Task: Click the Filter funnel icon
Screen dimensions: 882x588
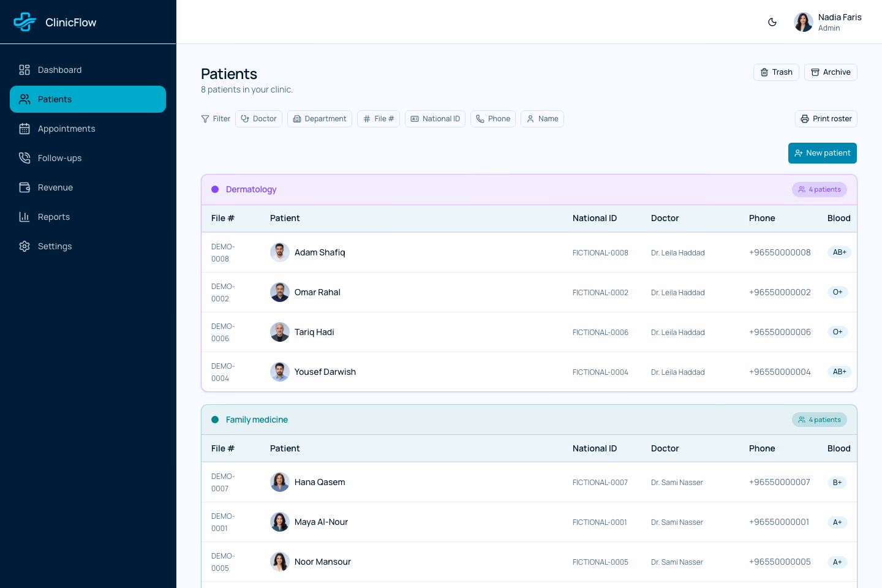Action: coord(205,119)
